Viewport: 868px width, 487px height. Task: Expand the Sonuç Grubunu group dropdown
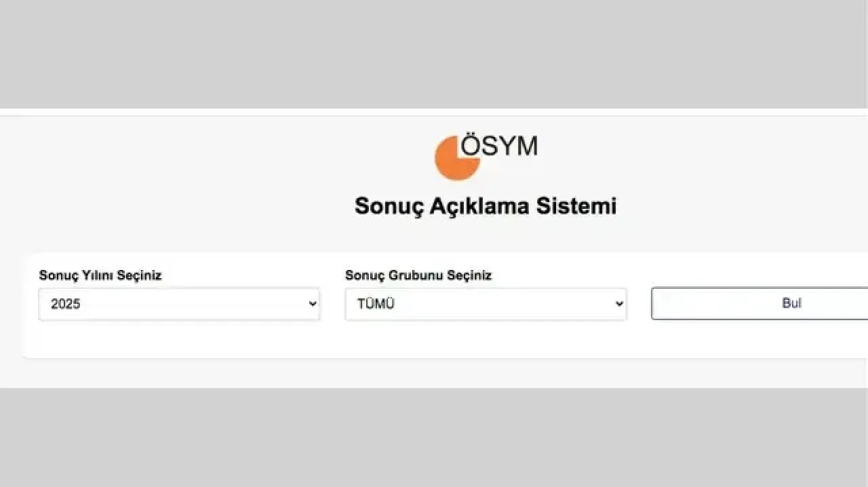(486, 304)
